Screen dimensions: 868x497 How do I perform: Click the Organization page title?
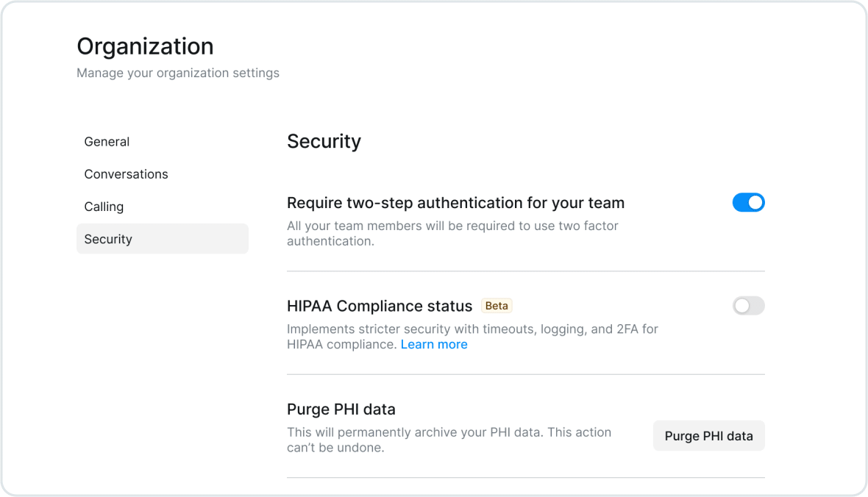pyautogui.click(x=145, y=46)
